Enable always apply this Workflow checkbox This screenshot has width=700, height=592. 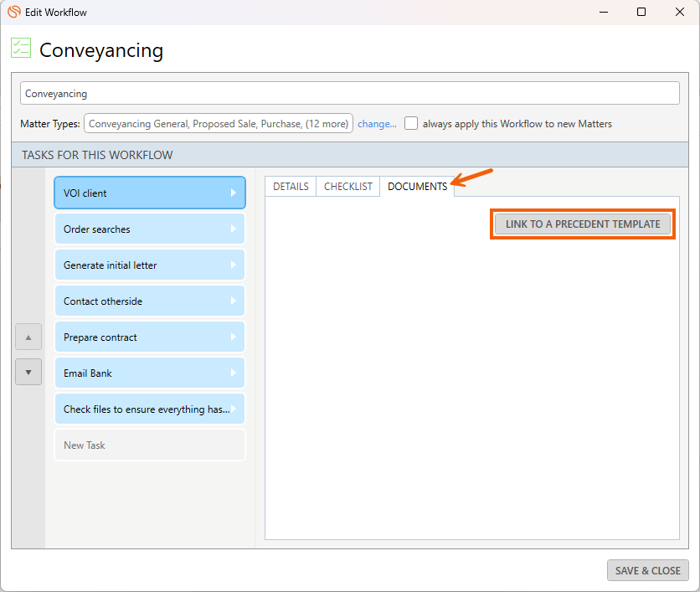coord(411,124)
